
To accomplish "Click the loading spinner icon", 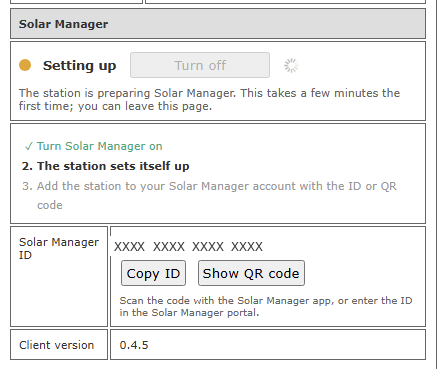I will 291,65.
